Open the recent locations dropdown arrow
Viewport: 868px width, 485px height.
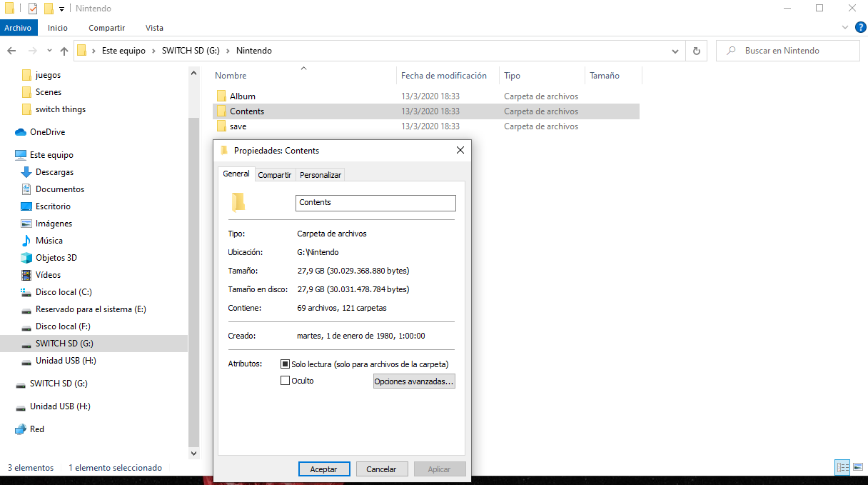tap(49, 51)
